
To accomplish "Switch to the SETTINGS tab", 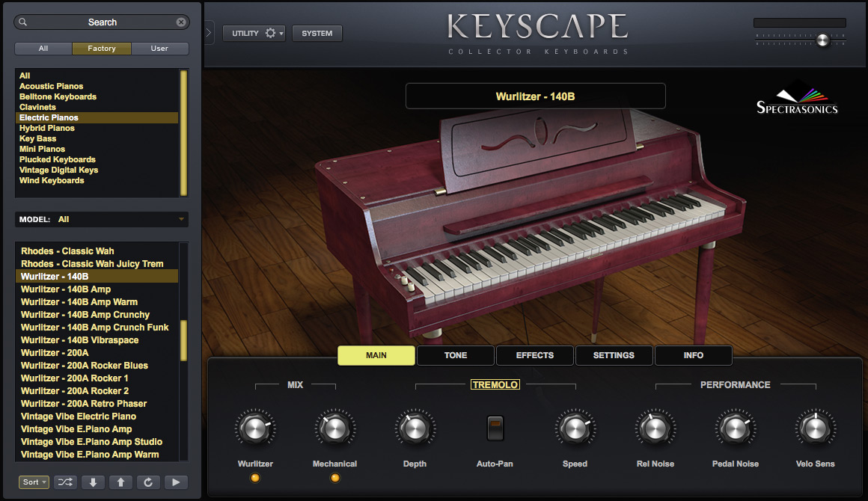I will point(614,356).
